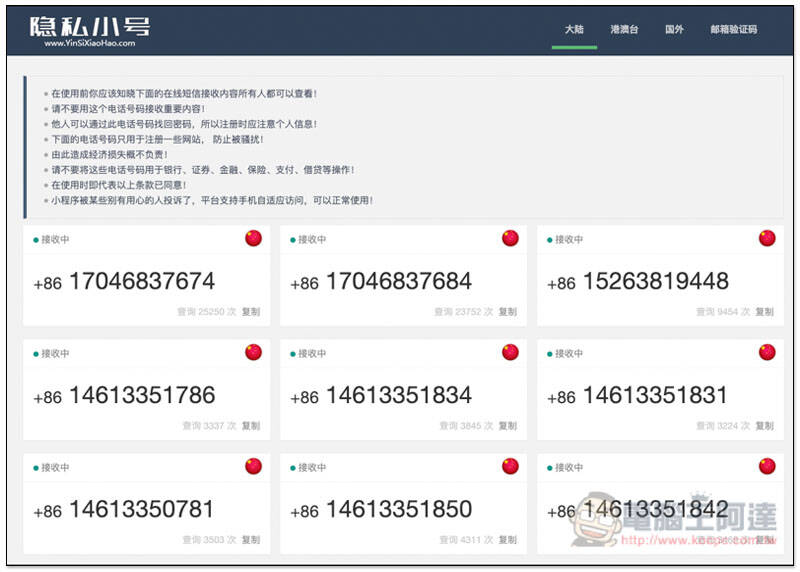Open number +86 14613350781
The image size is (800, 572).
pyautogui.click(x=123, y=510)
